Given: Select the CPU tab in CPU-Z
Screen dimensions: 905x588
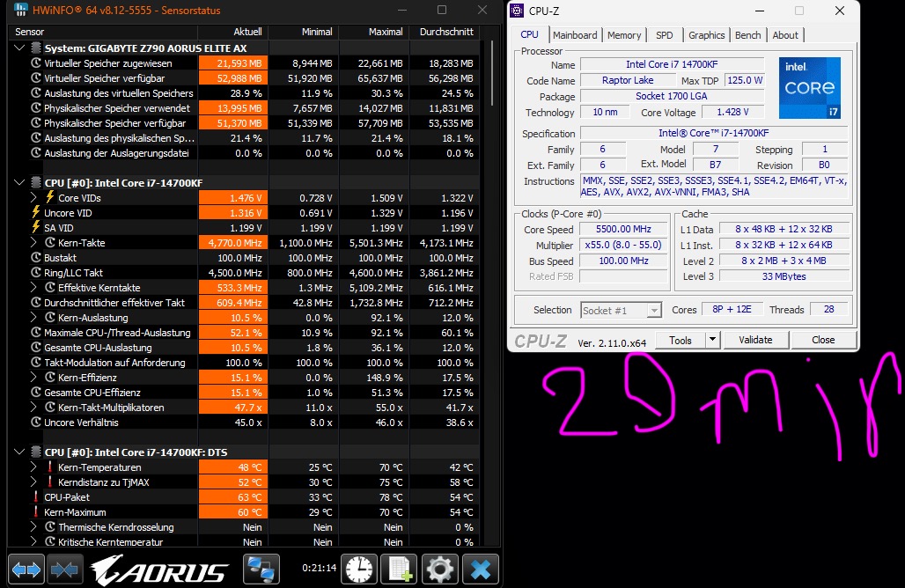Looking at the screenshot, I should pyautogui.click(x=529, y=34).
